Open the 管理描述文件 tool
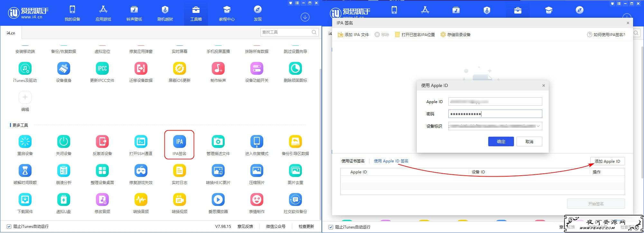The image size is (644, 233). point(218,141)
